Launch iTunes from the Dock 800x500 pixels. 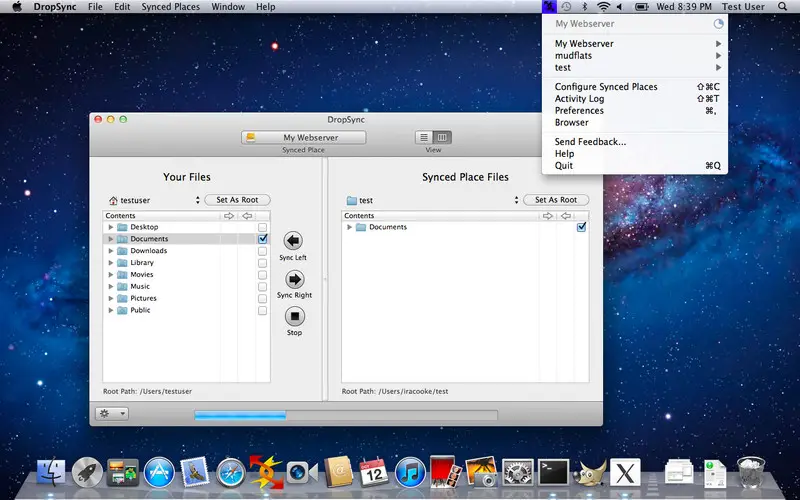pos(410,472)
